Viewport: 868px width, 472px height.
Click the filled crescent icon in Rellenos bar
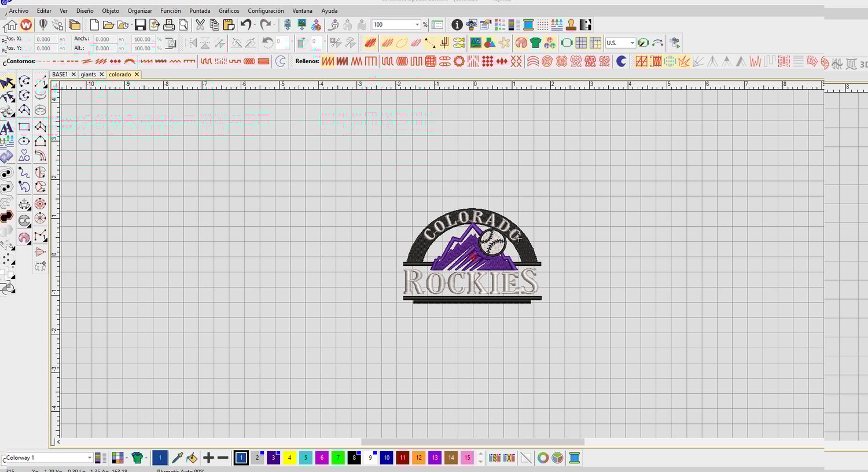(x=621, y=61)
